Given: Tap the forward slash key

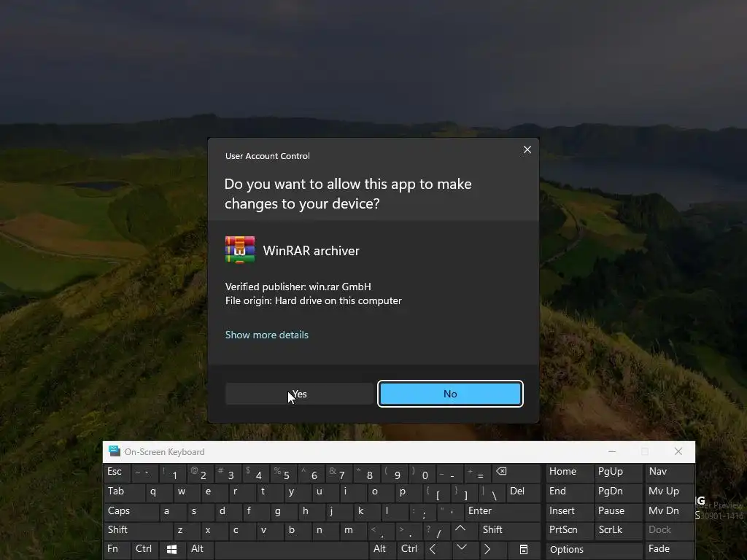Looking at the screenshot, I should click(437, 530).
